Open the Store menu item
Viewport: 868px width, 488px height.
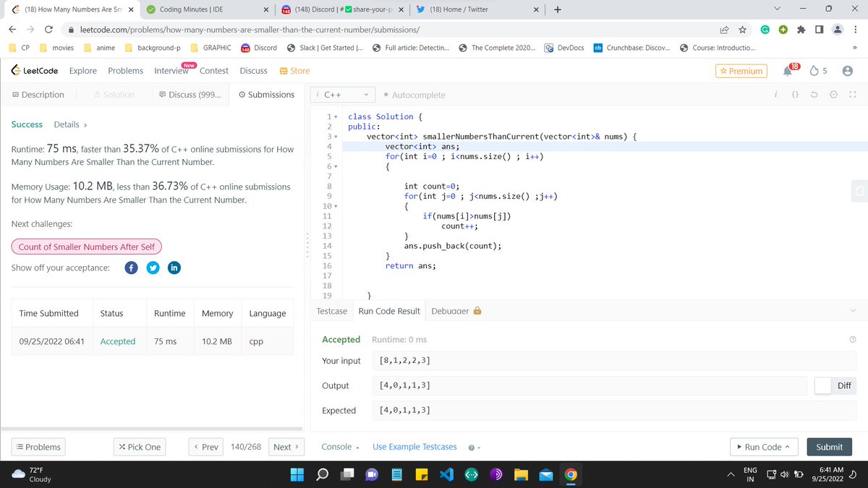pos(294,71)
